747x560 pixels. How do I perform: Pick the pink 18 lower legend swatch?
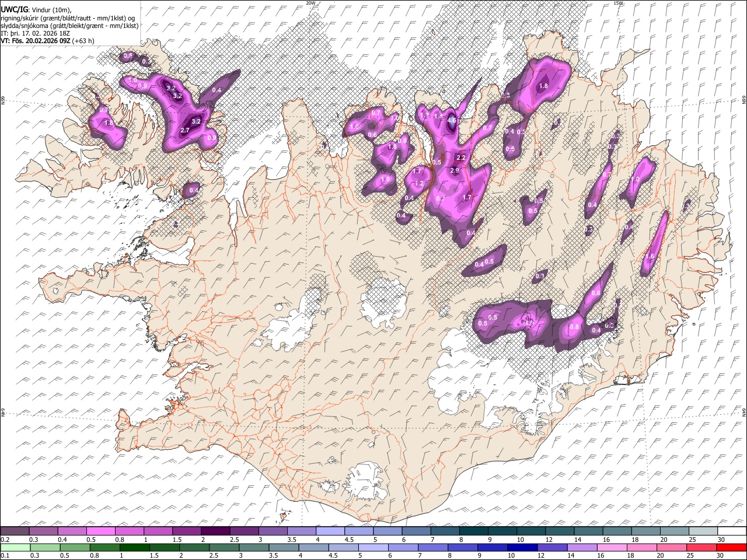[x=643, y=548]
